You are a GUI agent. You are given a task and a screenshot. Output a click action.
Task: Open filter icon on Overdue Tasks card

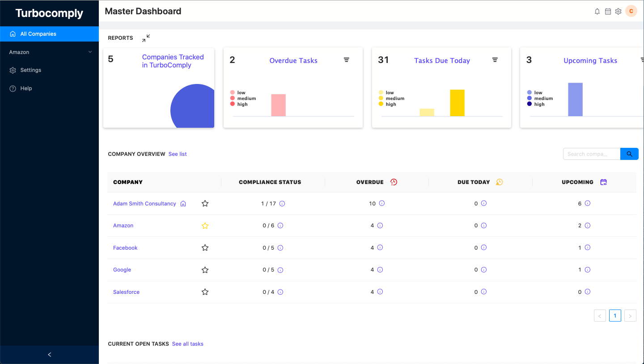pos(347,60)
